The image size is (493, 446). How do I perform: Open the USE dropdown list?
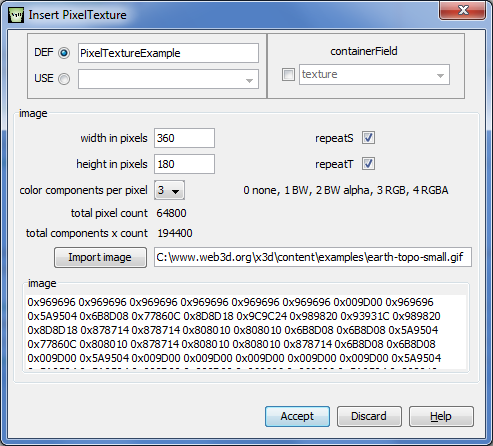point(168,79)
